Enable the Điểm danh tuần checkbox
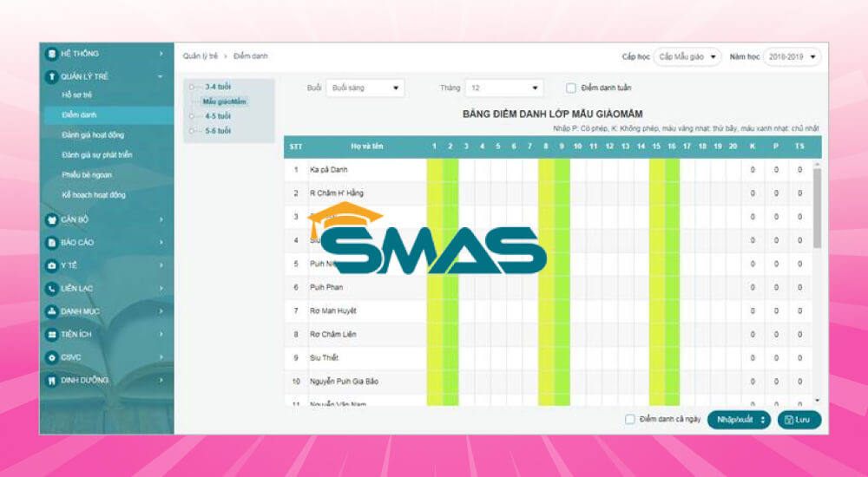This screenshot has width=868, height=477. click(571, 88)
